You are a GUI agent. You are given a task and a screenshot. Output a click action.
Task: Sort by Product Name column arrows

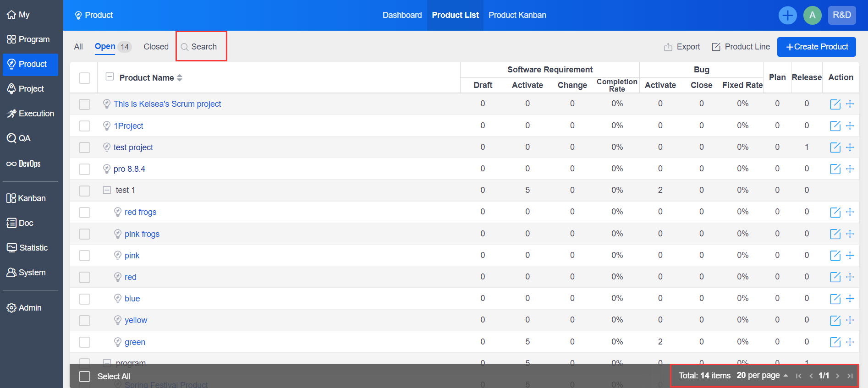point(180,78)
